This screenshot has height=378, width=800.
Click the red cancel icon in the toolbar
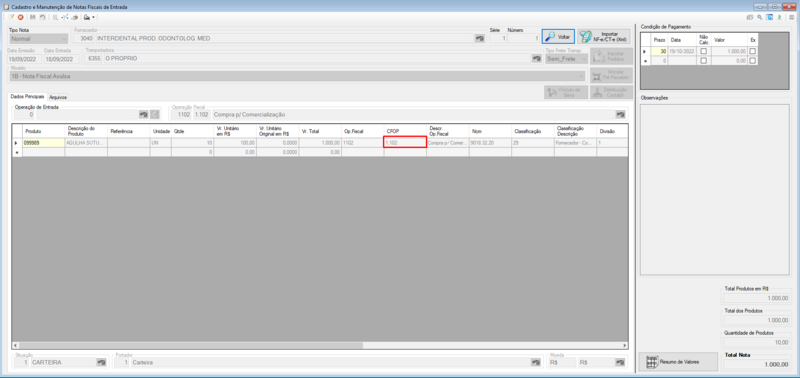click(x=20, y=17)
